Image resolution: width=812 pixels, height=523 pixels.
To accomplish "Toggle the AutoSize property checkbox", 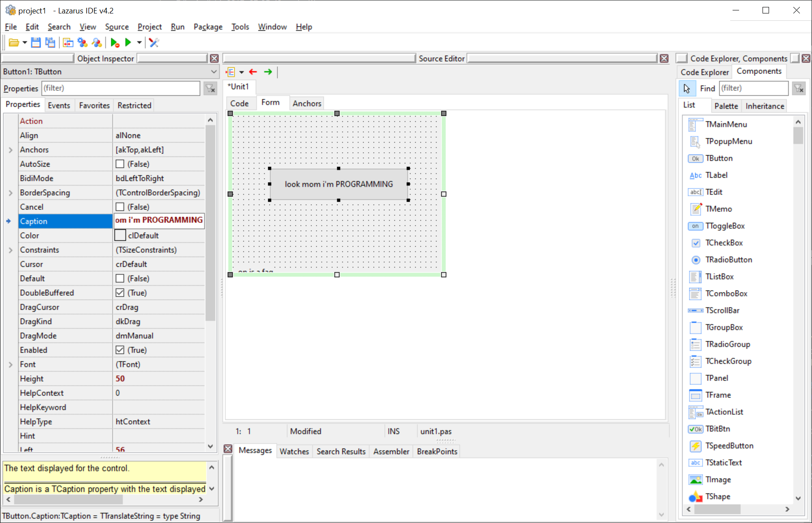I will [120, 164].
